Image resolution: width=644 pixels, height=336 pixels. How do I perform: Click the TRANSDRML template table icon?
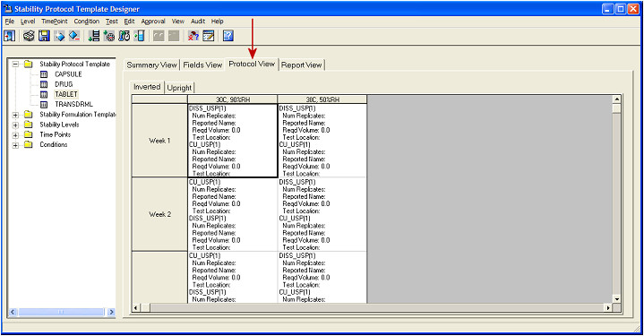point(44,104)
